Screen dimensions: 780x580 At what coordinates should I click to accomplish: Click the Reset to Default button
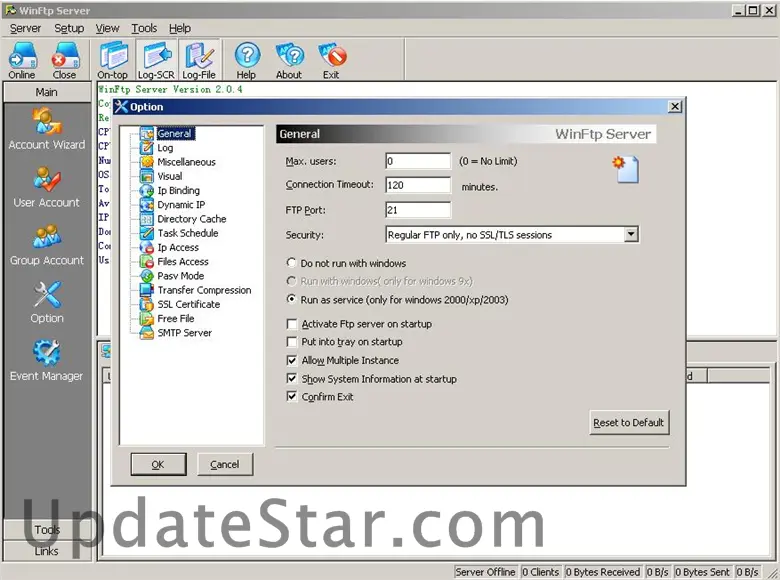coord(629,422)
